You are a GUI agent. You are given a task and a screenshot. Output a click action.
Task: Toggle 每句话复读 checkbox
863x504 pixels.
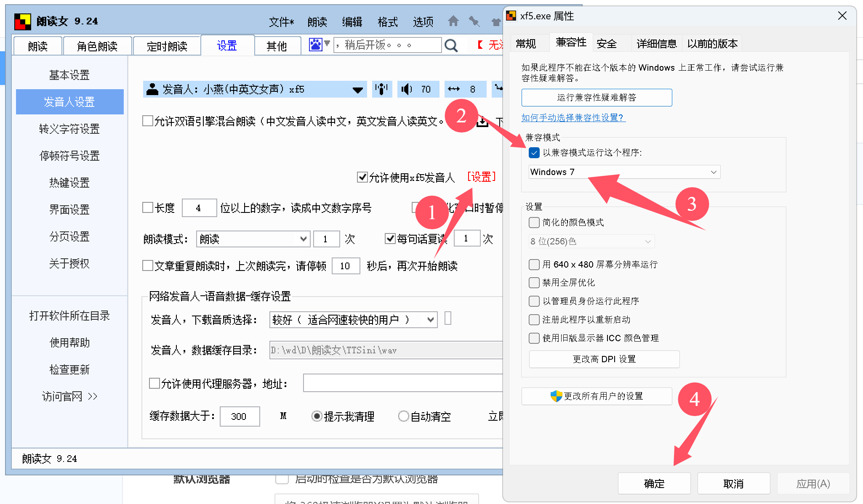point(390,239)
